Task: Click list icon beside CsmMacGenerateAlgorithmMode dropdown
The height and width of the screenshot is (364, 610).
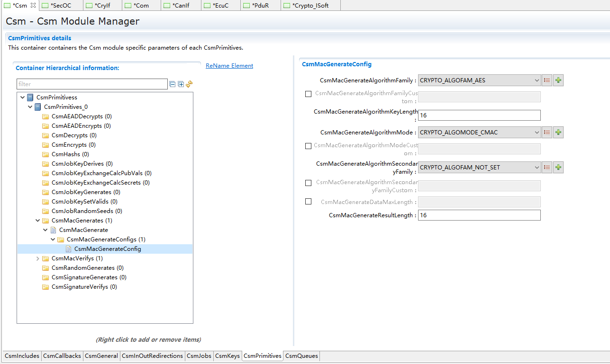Action: point(547,133)
